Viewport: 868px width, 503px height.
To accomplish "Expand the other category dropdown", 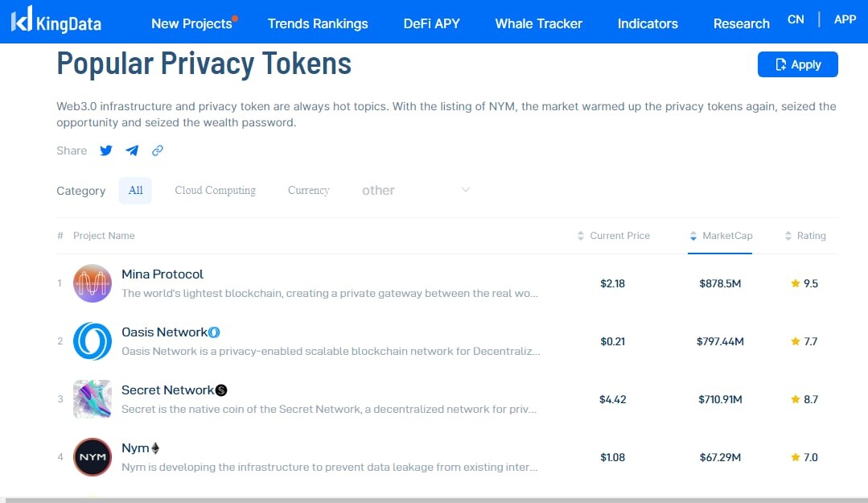I will (x=416, y=191).
